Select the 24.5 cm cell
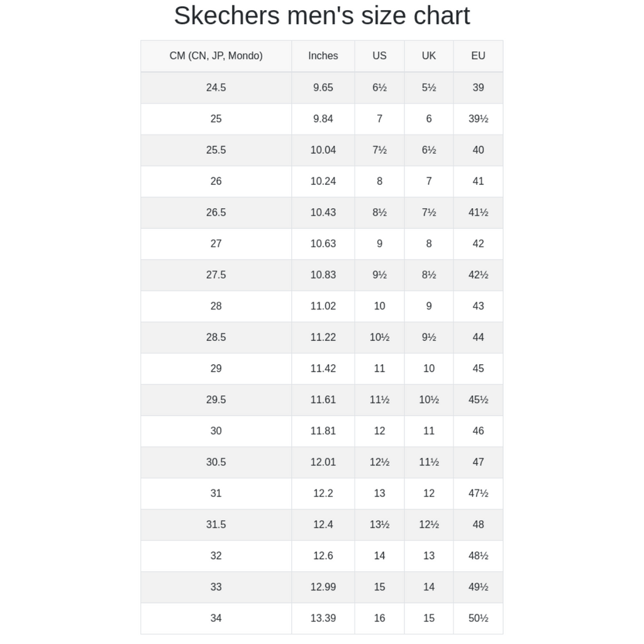This screenshot has width=644, height=644. (x=216, y=87)
